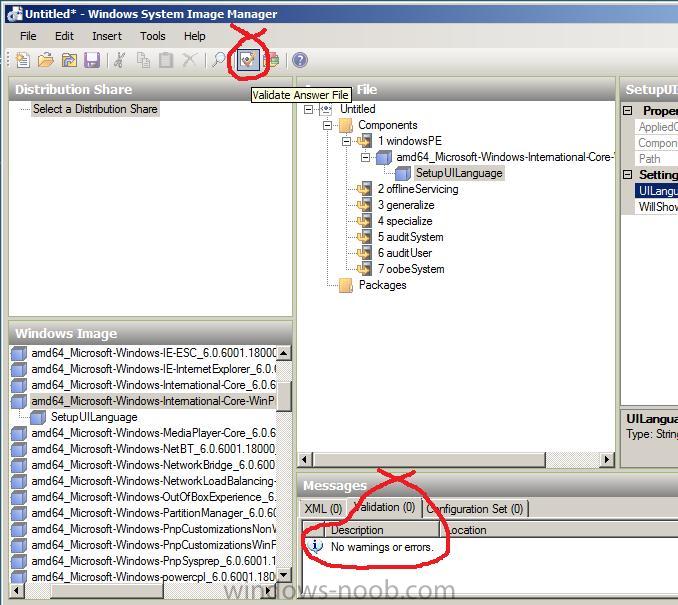The image size is (678, 605).
Task: Select the Packages node in Answer File
Action: pos(382,285)
